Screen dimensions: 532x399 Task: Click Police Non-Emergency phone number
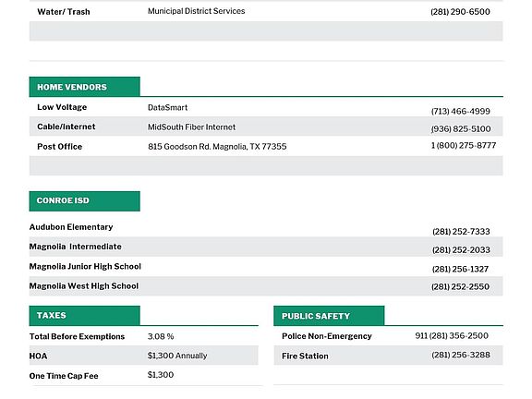pyautogui.click(x=452, y=336)
